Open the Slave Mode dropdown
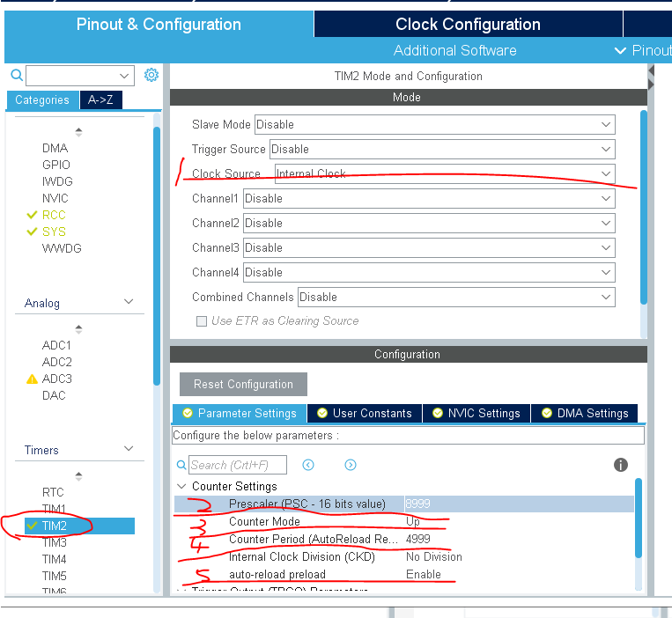Image resolution: width=672 pixels, height=618 pixels. point(435,125)
